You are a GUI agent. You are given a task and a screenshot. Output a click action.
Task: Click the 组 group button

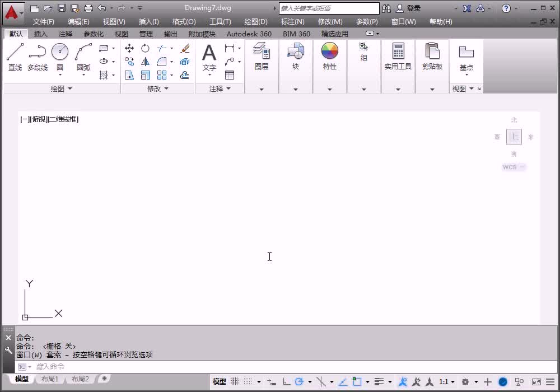363,52
